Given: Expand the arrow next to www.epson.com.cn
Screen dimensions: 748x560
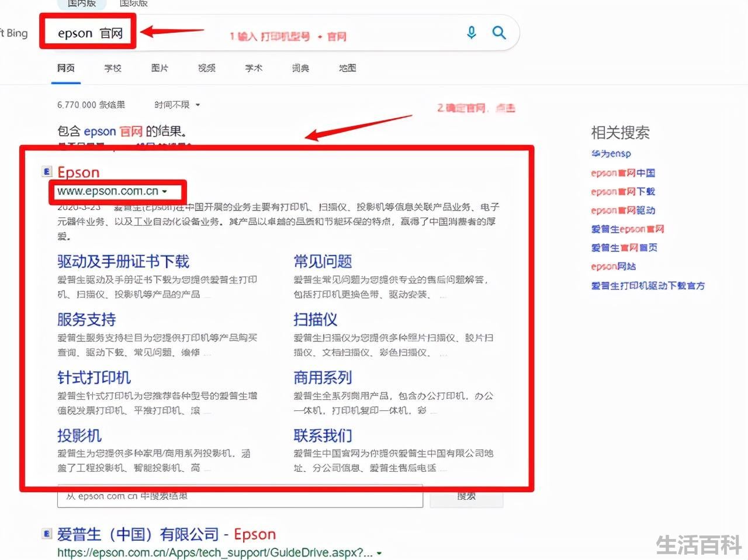Looking at the screenshot, I should (x=165, y=192).
